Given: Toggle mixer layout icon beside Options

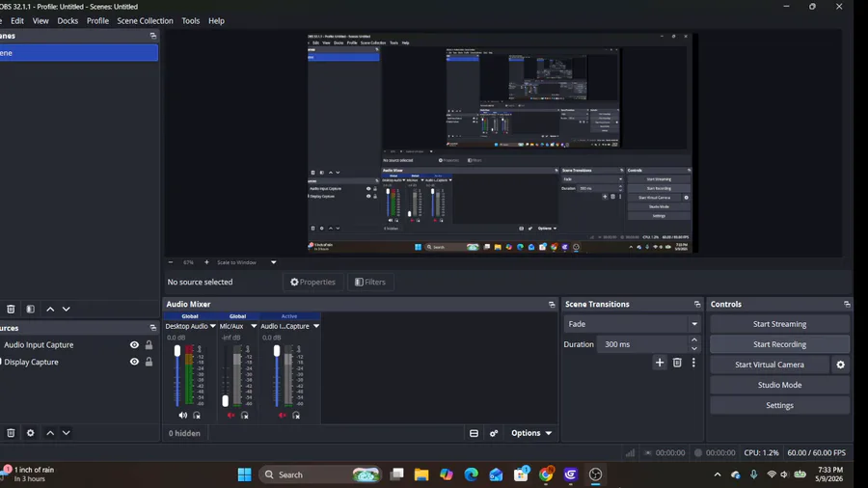Looking at the screenshot, I should (x=474, y=433).
